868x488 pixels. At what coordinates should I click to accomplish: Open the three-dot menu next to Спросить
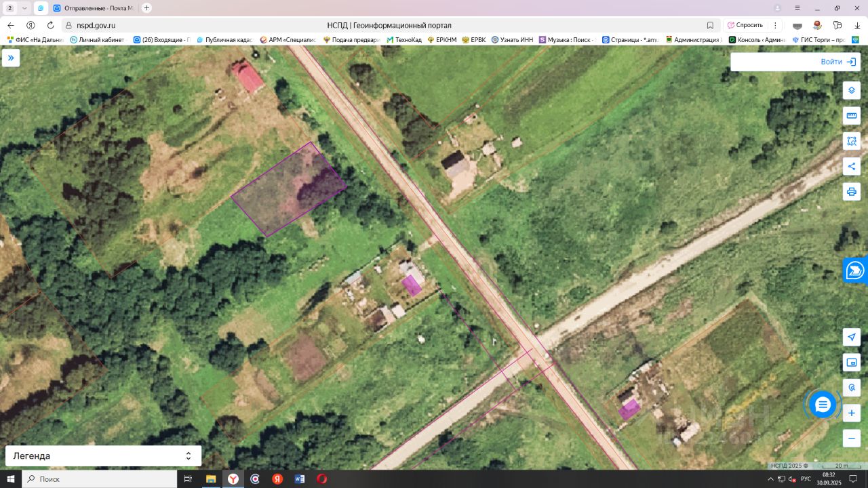point(775,25)
